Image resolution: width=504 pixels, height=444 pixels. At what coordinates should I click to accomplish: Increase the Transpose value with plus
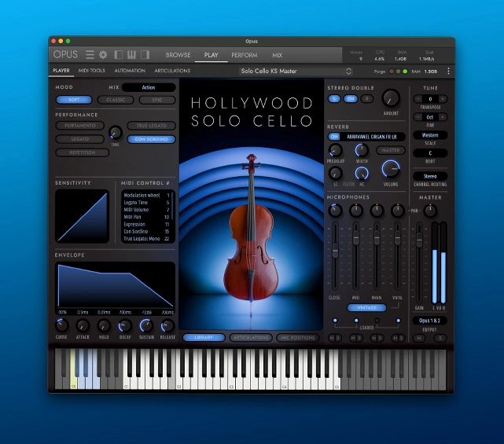point(443,99)
